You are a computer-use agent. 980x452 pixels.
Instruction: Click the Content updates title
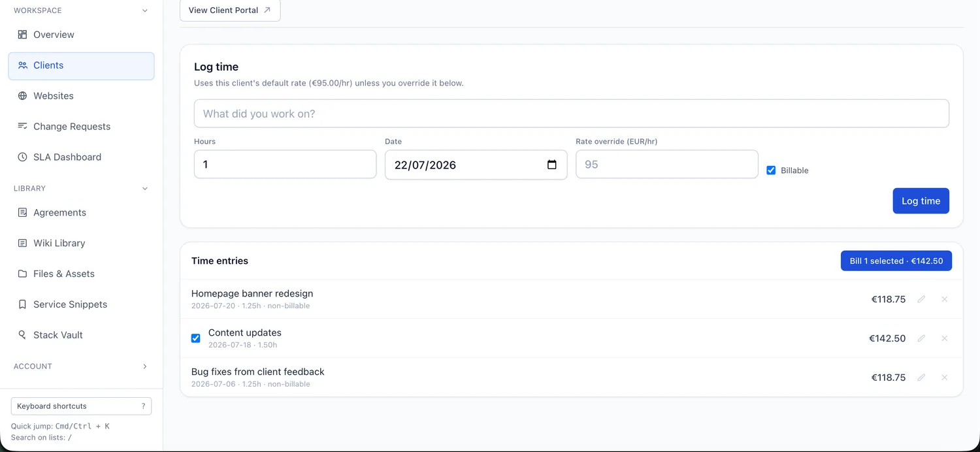click(245, 332)
